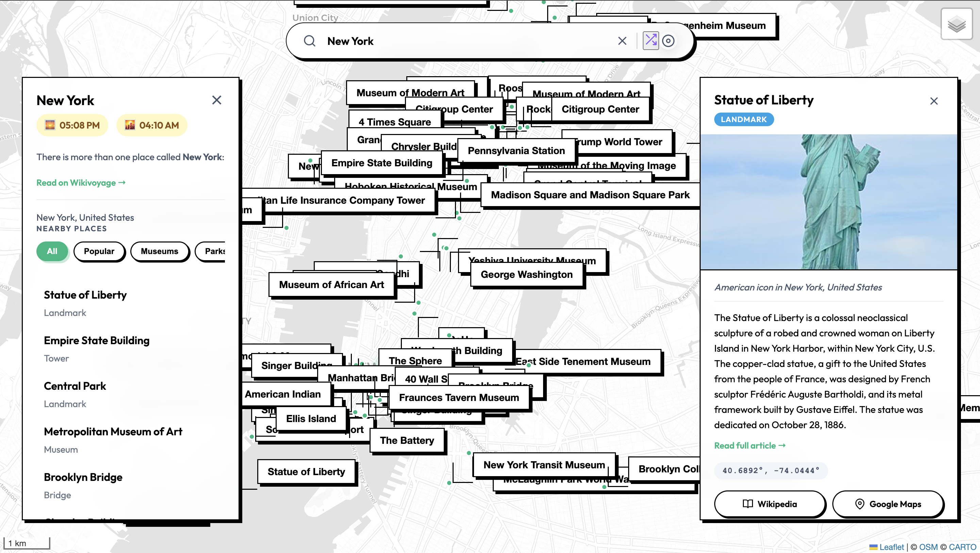The height and width of the screenshot is (553, 980).
Task: Enable the Popular places filter
Action: [x=99, y=251]
